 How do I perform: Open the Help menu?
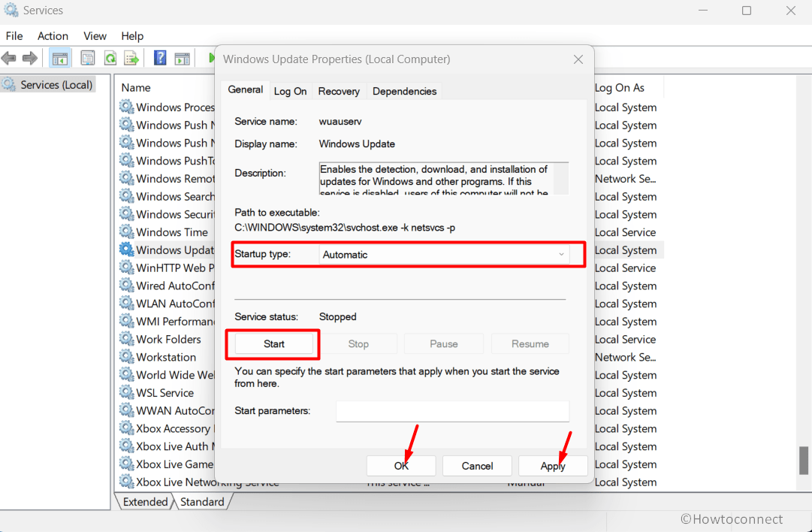(132, 36)
